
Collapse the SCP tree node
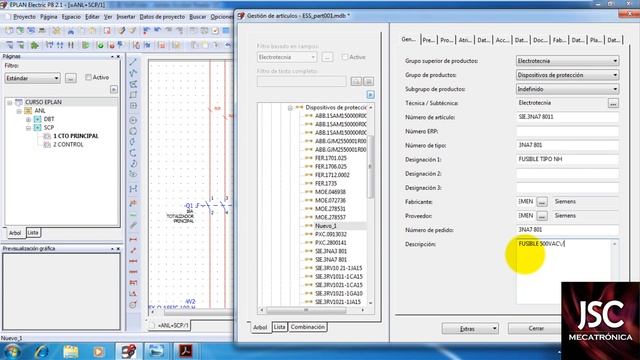tap(28, 128)
